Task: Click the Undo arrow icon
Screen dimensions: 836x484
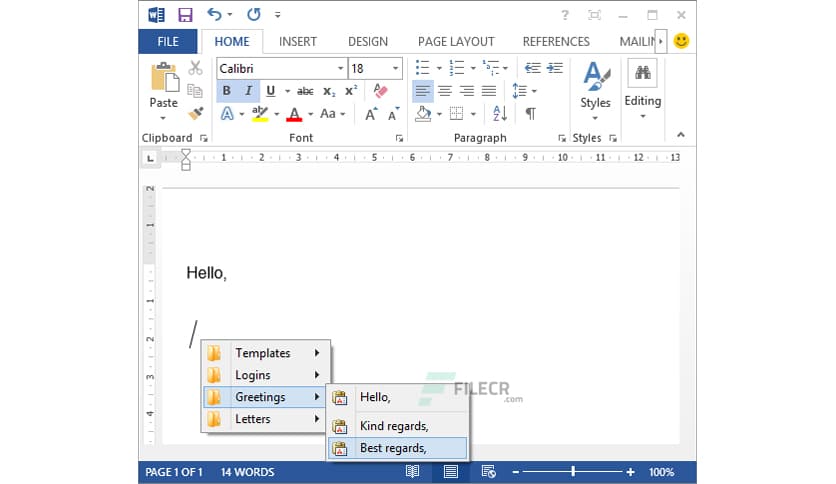Action: pos(214,15)
